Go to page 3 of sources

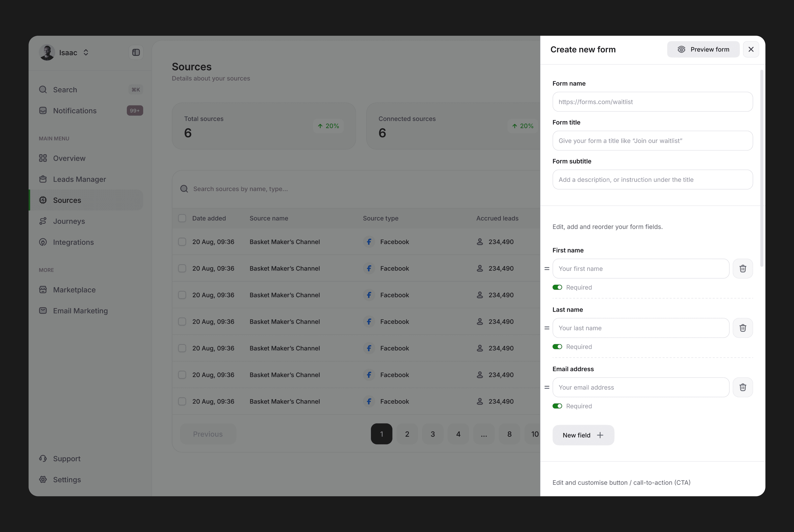[433, 434]
